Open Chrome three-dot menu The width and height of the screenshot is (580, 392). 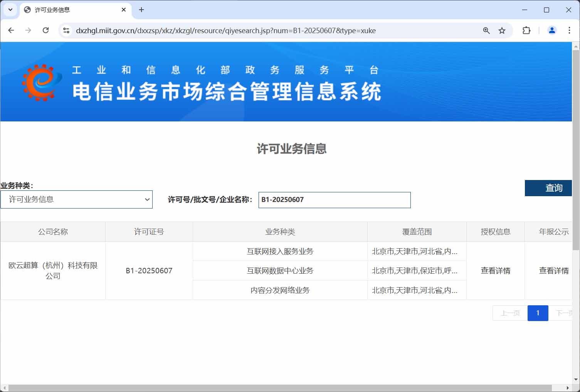pyautogui.click(x=569, y=30)
